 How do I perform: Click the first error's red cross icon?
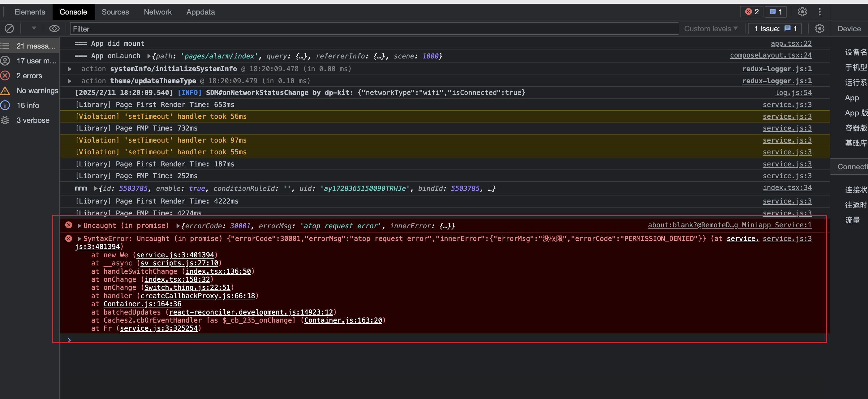click(69, 225)
